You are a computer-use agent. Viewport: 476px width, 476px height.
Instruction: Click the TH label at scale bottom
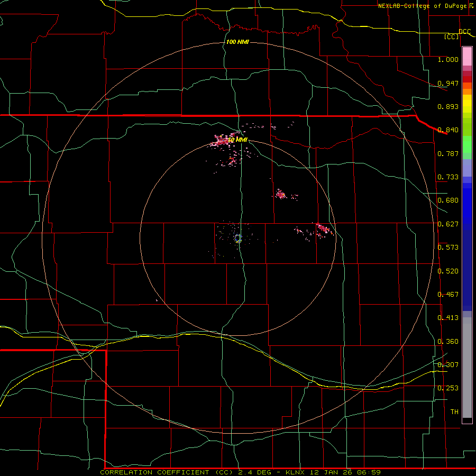click(x=454, y=412)
